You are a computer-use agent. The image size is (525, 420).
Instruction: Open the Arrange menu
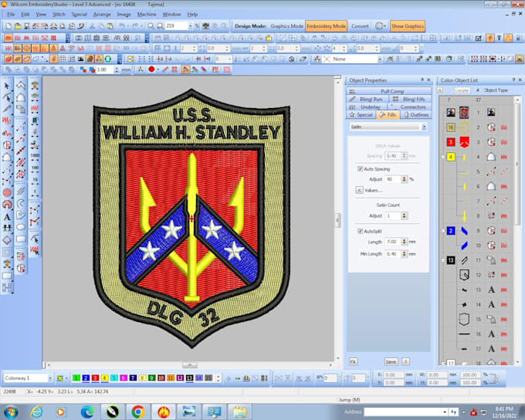coord(102,15)
